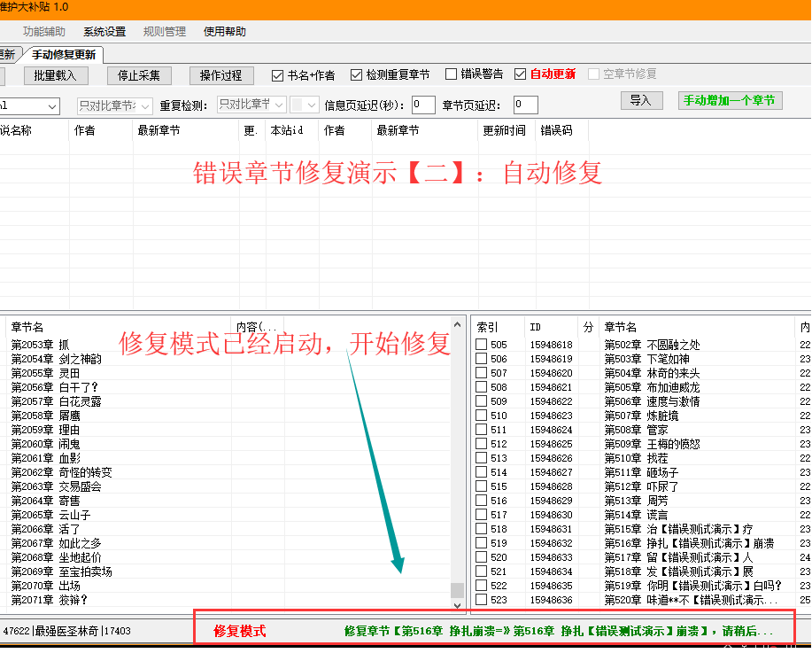This screenshot has height=653, width=812.
Task: Open the 规则管理 menu
Action: tap(165, 32)
